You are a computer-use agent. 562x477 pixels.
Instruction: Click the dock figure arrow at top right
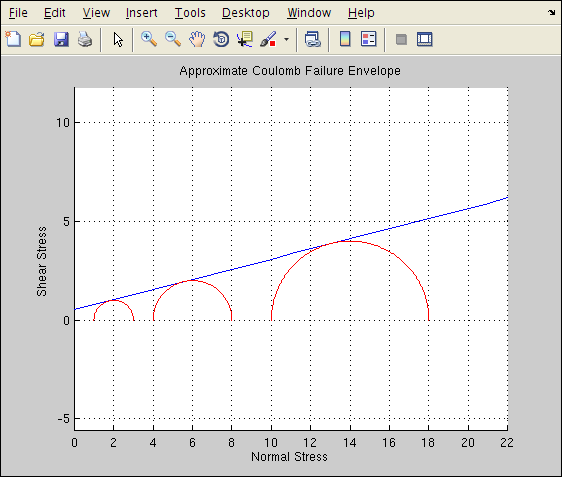click(551, 13)
